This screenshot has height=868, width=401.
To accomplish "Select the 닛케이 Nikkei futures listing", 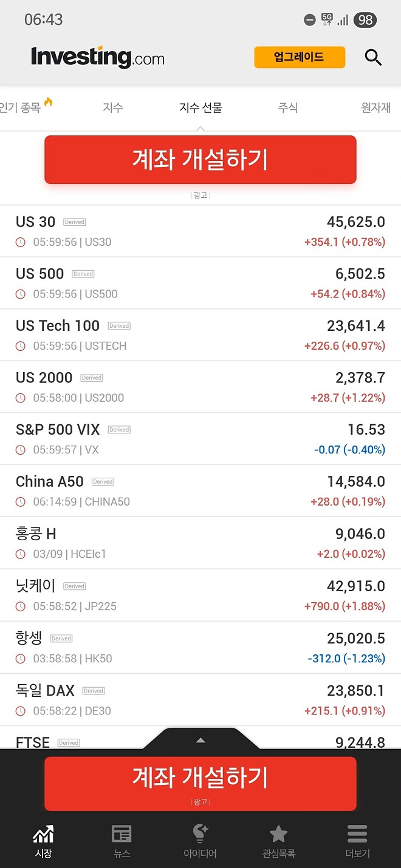I will tap(200, 595).
